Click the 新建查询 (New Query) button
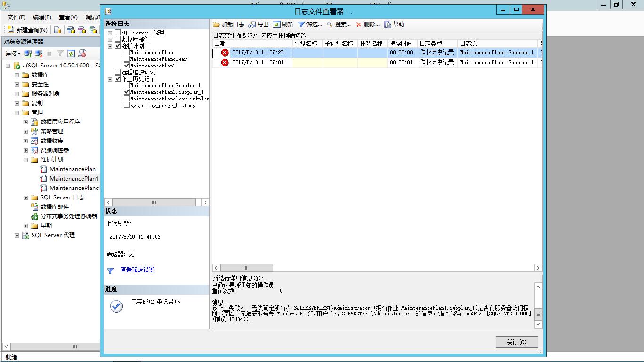Viewport: 644px width, 362px height. [27, 30]
